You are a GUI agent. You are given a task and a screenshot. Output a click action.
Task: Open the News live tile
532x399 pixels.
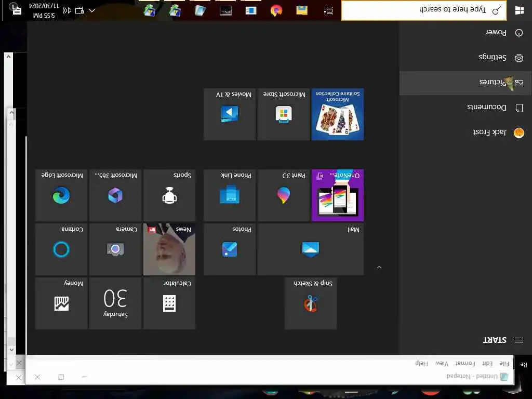coord(169,249)
